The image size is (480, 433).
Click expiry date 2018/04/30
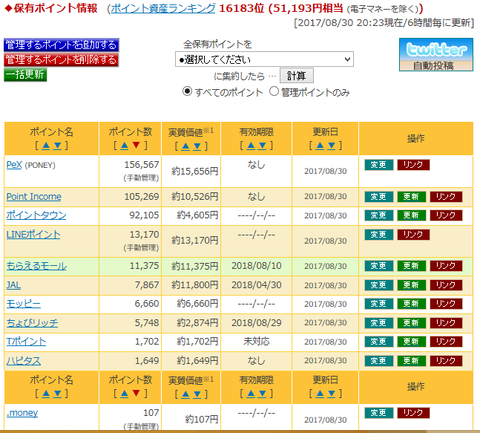256,285
